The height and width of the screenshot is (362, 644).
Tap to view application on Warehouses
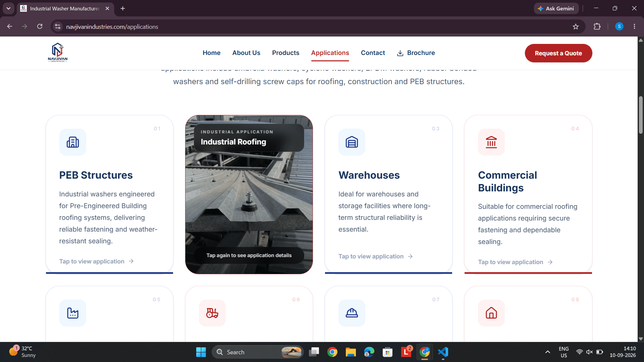[376, 256]
